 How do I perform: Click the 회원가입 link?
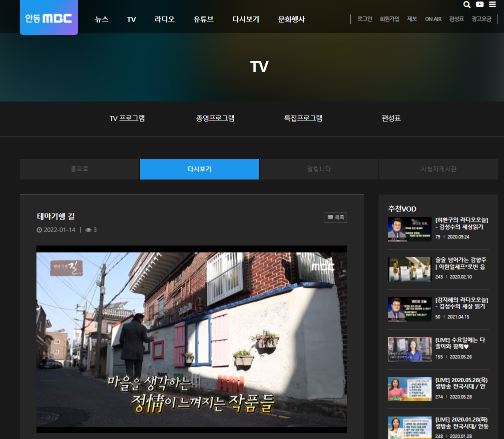[x=389, y=19]
